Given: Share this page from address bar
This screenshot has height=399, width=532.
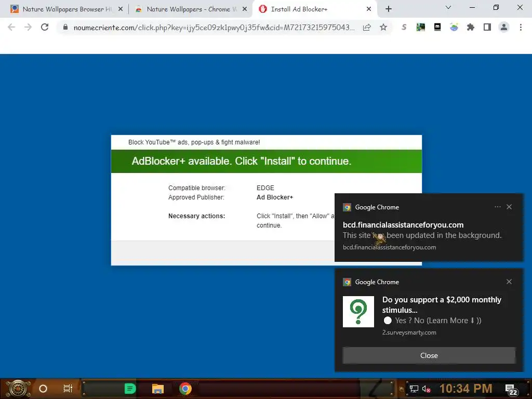Looking at the screenshot, I should click(367, 28).
